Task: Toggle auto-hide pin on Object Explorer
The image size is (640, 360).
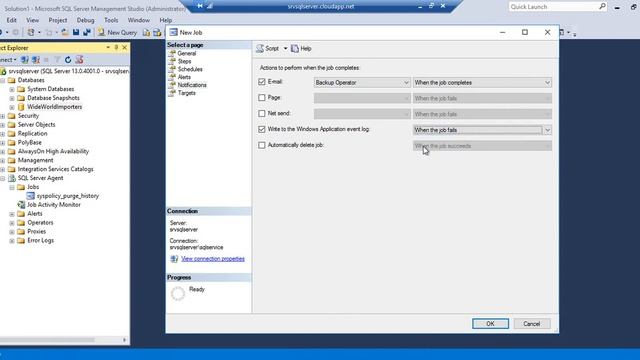Action: (x=116, y=48)
